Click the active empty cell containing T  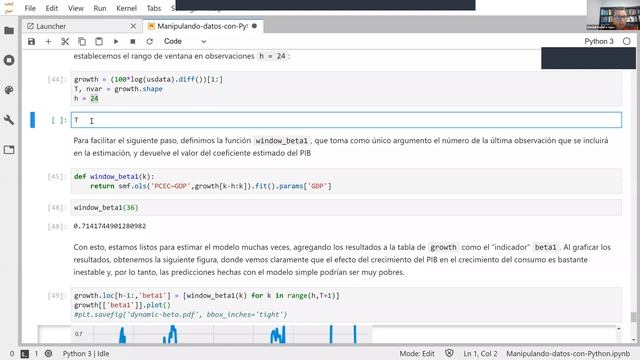coord(346,120)
